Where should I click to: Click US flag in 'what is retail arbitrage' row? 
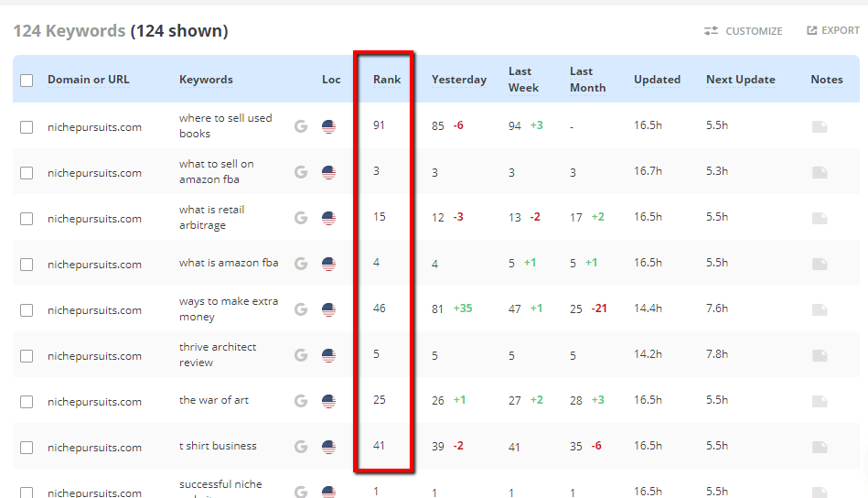[x=329, y=218]
